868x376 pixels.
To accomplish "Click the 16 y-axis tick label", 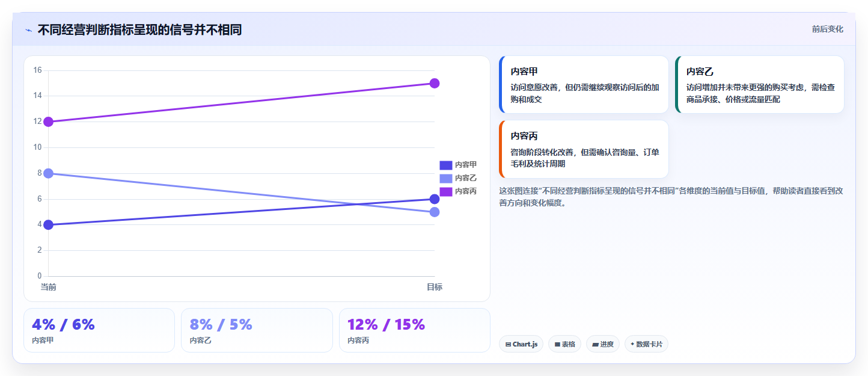I will (x=37, y=70).
